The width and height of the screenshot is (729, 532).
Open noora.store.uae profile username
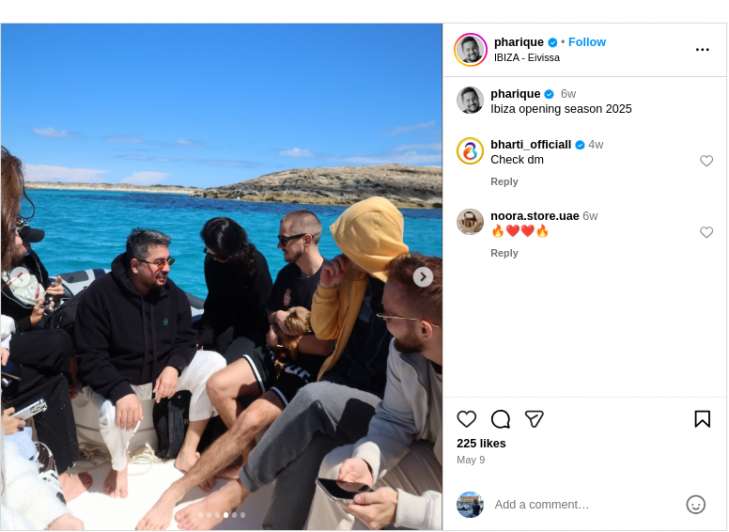pyautogui.click(x=535, y=216)
